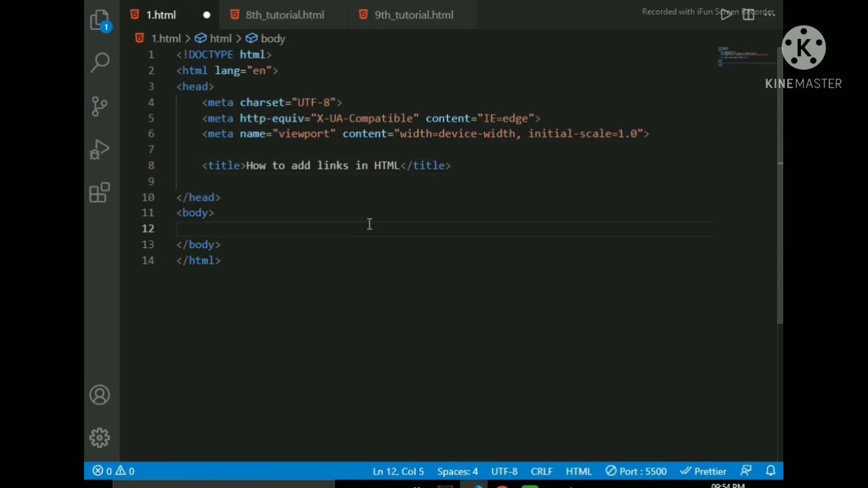This screenshot has height=488, width=868.
Task: Open the Accounts icon in activity bar
Action: pos(100,395)
